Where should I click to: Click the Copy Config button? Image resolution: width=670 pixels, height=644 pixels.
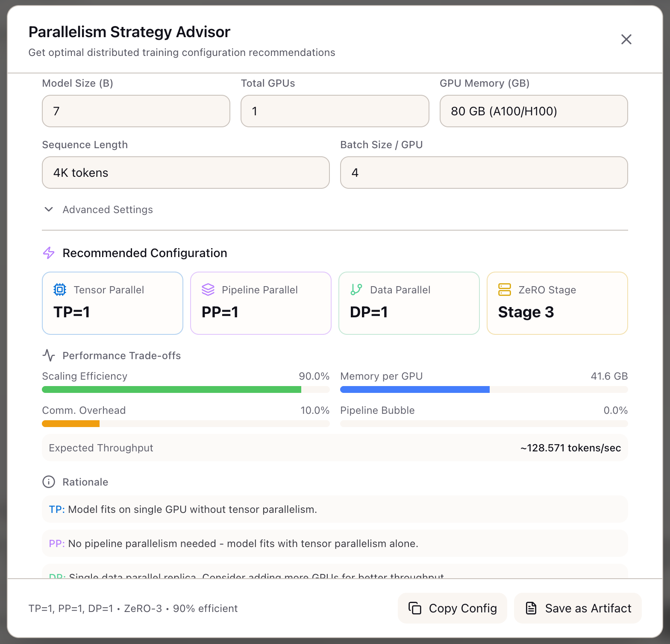[452, 608]
